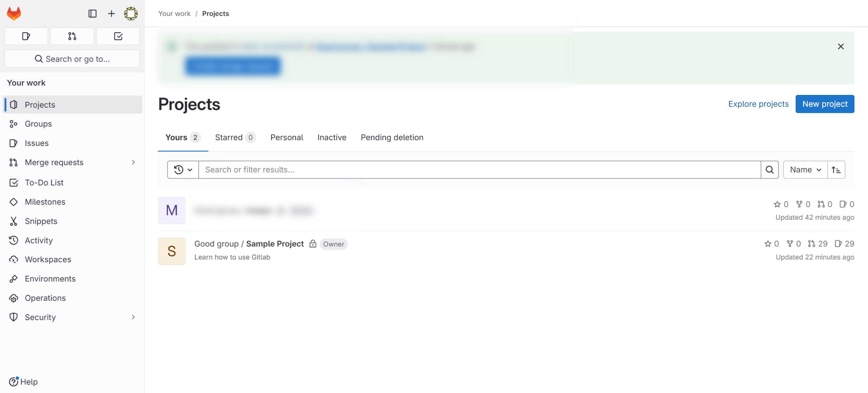868x393 pixels.
Task: Open the to-do list shortcut icon
Action: click(118, 36)
